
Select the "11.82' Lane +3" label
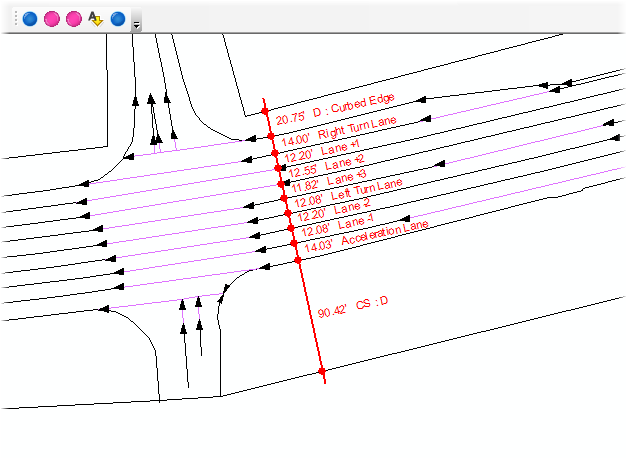click(329, 181)
